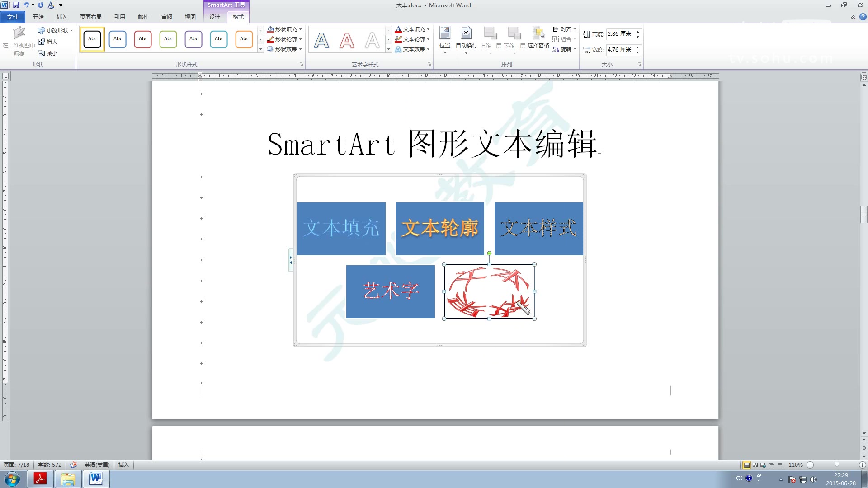Click the 位置 (Position) icon
The width and height of the screenshot is (868, 488).
click(x=444, y=38)
